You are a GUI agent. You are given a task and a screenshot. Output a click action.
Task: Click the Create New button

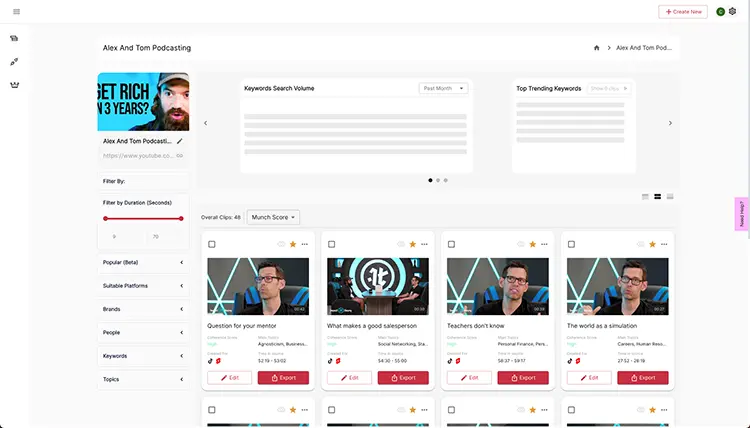(683, 12)
